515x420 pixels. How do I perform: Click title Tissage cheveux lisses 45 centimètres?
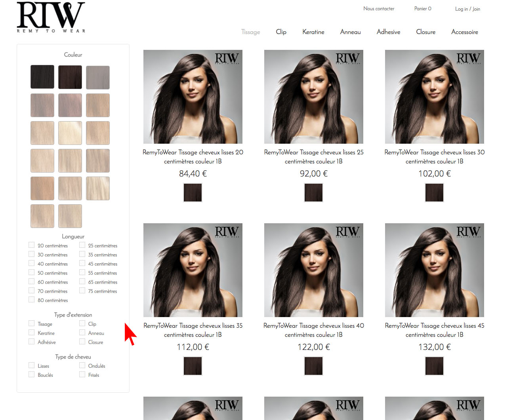click(x=435, y=330)
